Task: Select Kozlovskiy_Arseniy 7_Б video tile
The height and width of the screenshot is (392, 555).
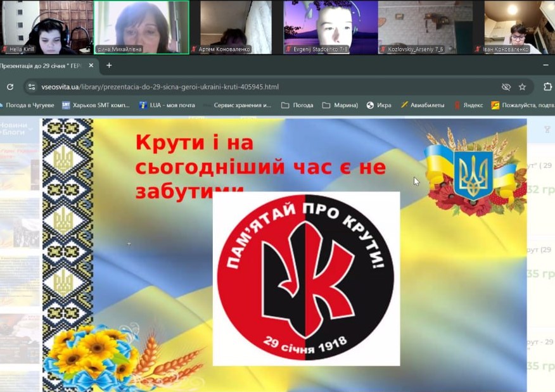Action: tap(425, 27)
